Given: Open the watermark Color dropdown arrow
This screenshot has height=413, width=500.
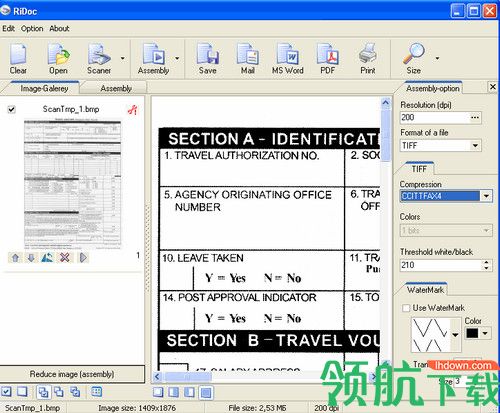Looking at the screenshot, I should click(485, 333).
